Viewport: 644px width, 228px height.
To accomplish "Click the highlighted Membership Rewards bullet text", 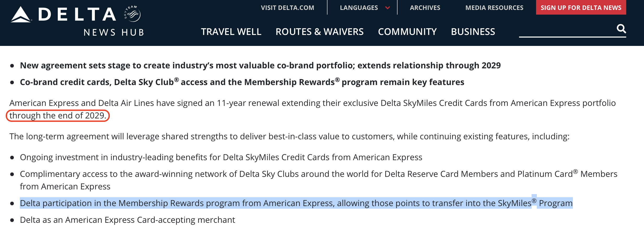I will pos(296,203).
